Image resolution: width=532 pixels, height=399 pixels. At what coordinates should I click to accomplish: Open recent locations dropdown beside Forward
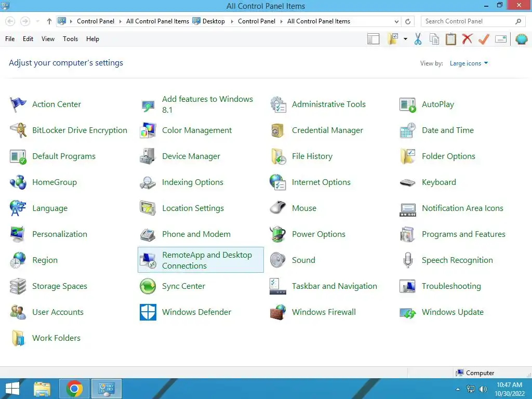tap(37, 21)
